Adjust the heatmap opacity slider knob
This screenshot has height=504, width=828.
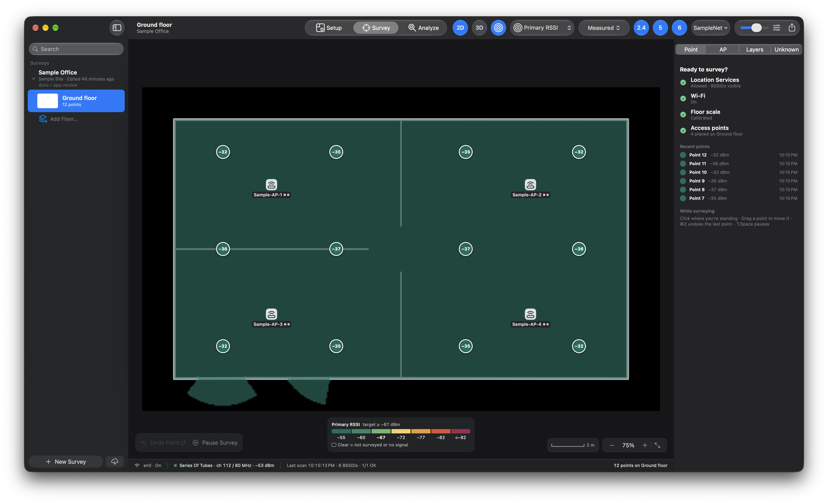click(756, 27)
